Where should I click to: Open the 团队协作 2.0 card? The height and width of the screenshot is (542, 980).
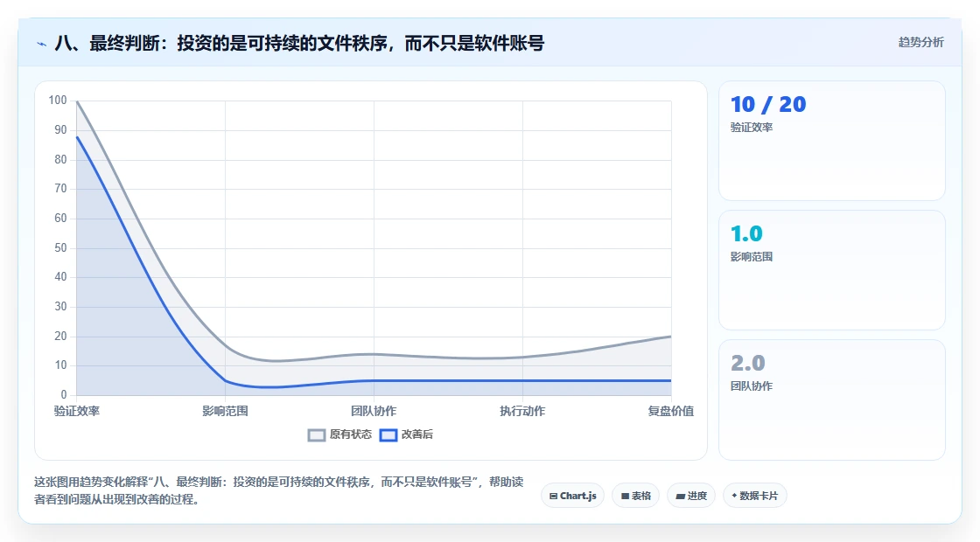(832, 400)
